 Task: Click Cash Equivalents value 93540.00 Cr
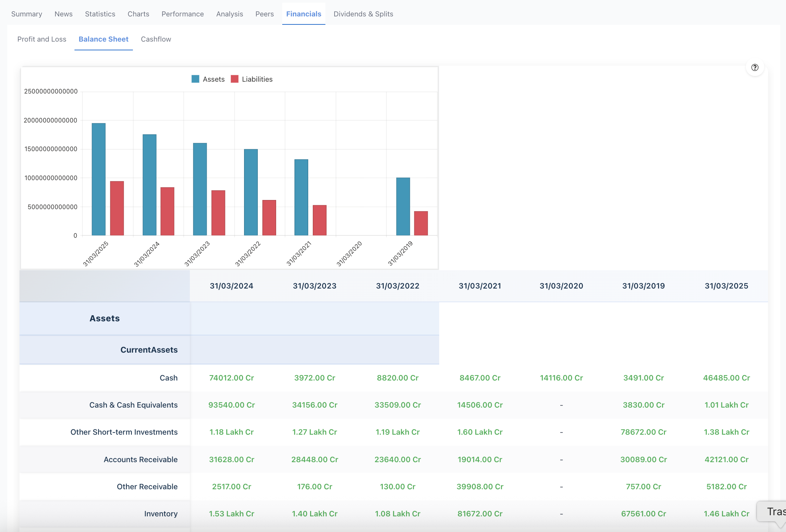(231, 405)
